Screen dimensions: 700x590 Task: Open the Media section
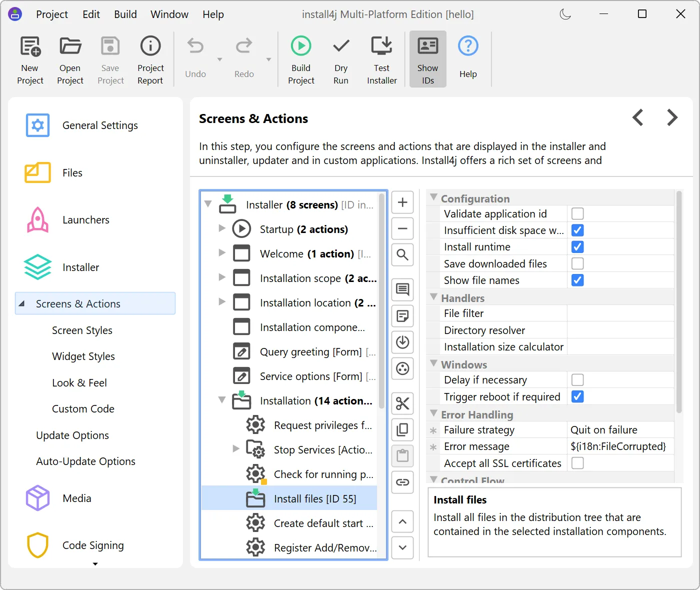pos(76,497)
